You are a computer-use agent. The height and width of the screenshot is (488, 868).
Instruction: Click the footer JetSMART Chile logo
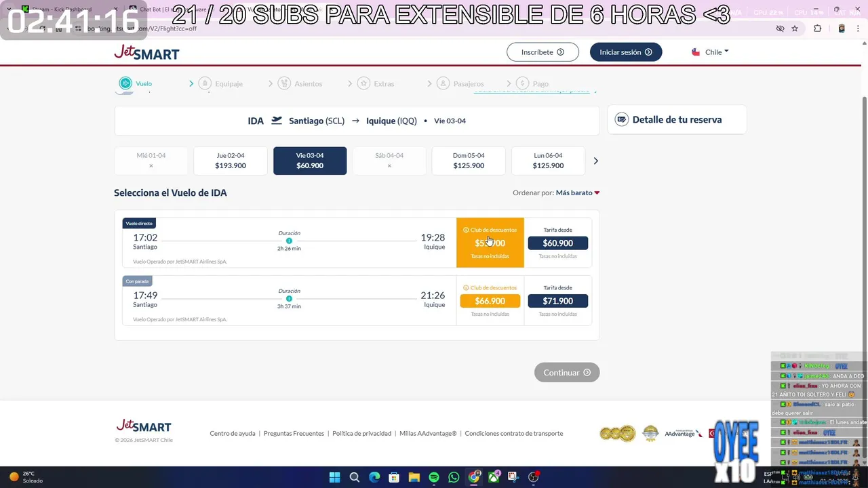pos(143,426)
